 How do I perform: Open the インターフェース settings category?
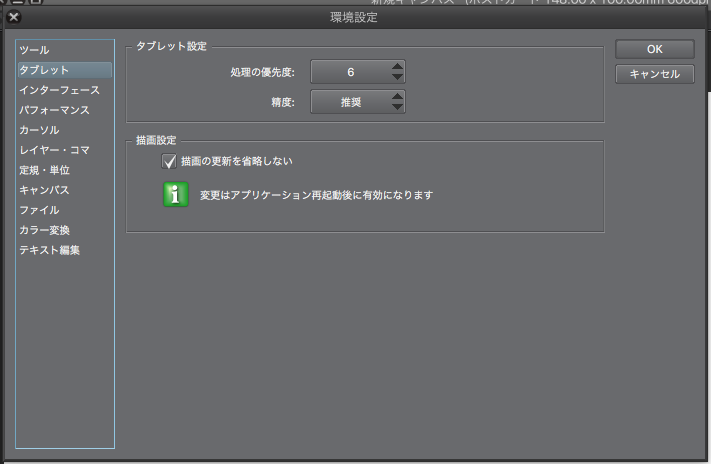pyautogui.click(x=64, y=90)
